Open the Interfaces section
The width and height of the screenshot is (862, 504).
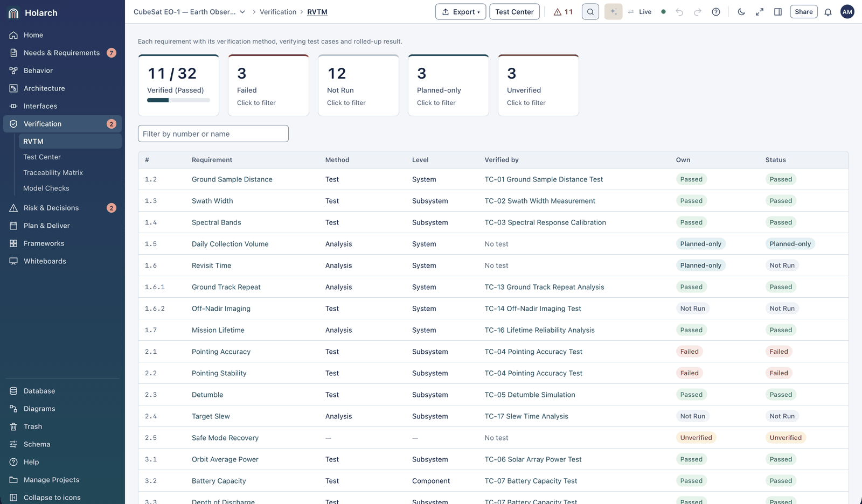(62, 106)
